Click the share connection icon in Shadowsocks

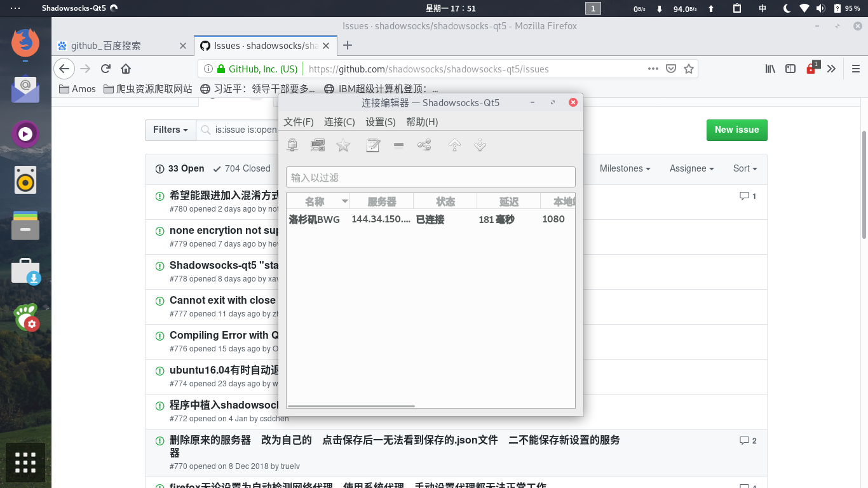[424, 146]
